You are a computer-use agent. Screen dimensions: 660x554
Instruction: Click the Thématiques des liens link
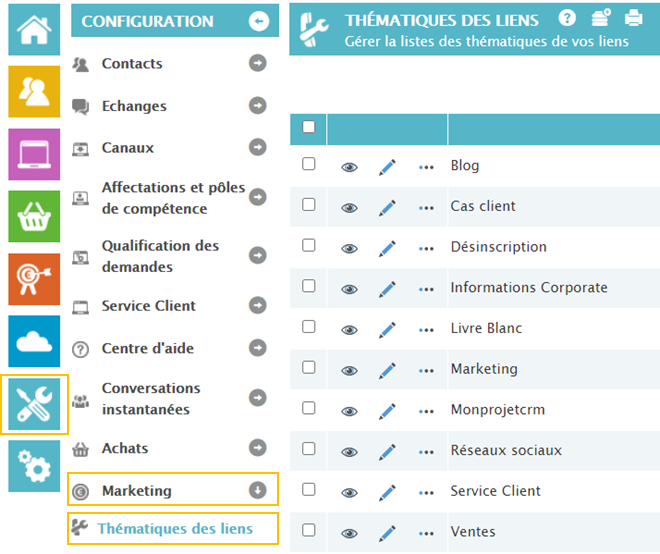[175, 529]
